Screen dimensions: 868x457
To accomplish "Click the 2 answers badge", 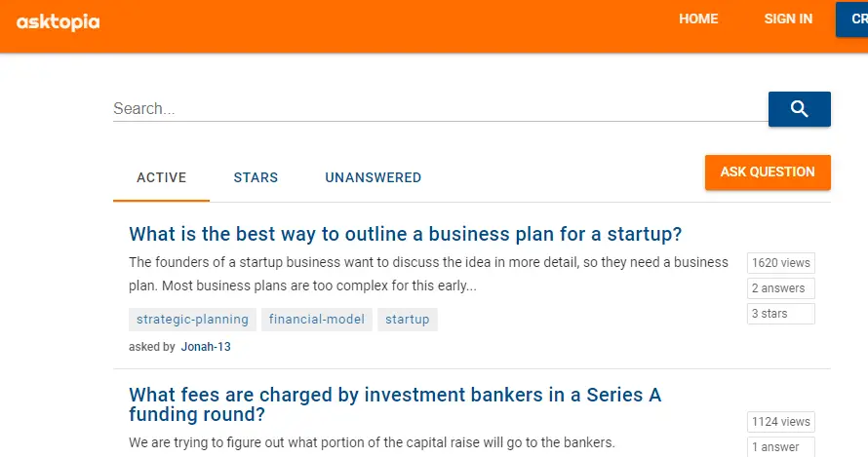I will pos(780,288).
